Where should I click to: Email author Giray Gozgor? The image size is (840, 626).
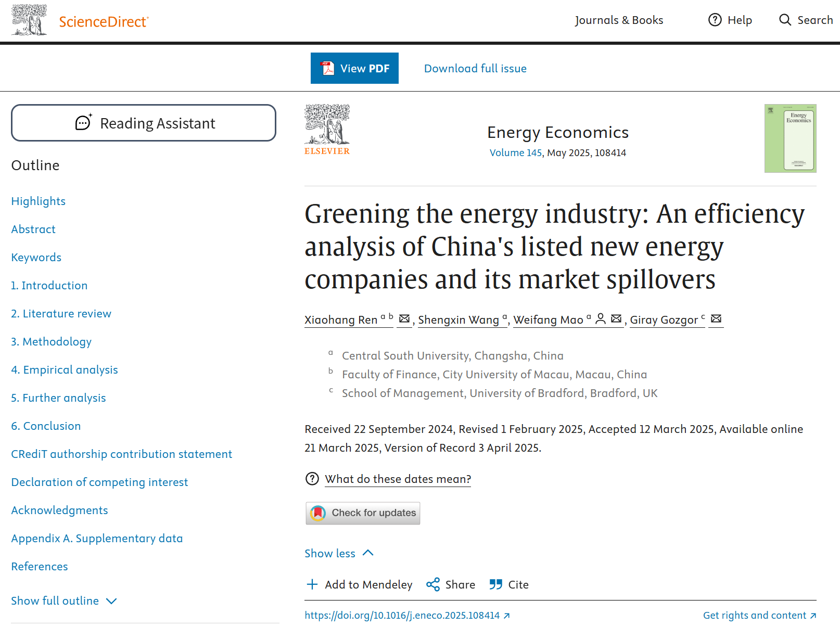point(716,320)
